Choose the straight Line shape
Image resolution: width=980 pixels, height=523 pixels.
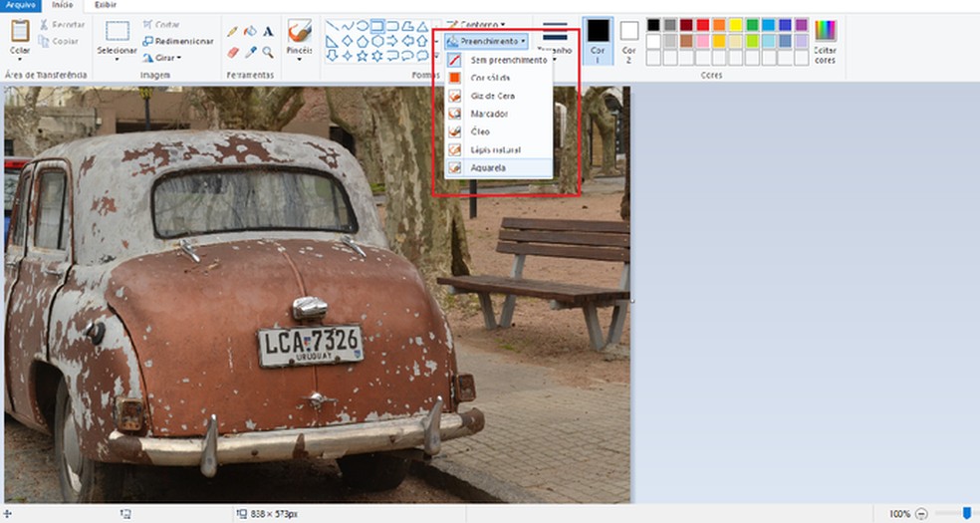(x=332, y=26)
